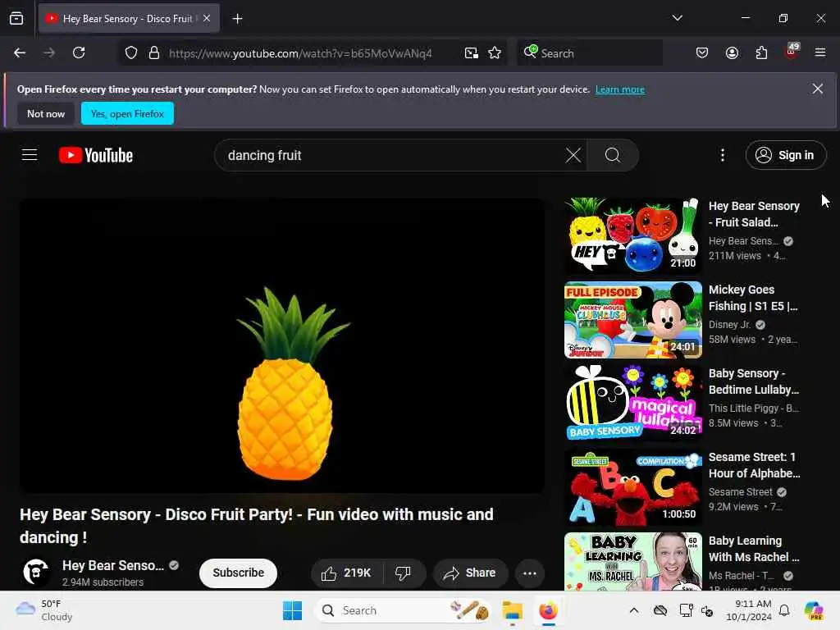The width and height of the screenshot is (840, 630).
Task: Go forward to the next page
Action: click(48, 52)
